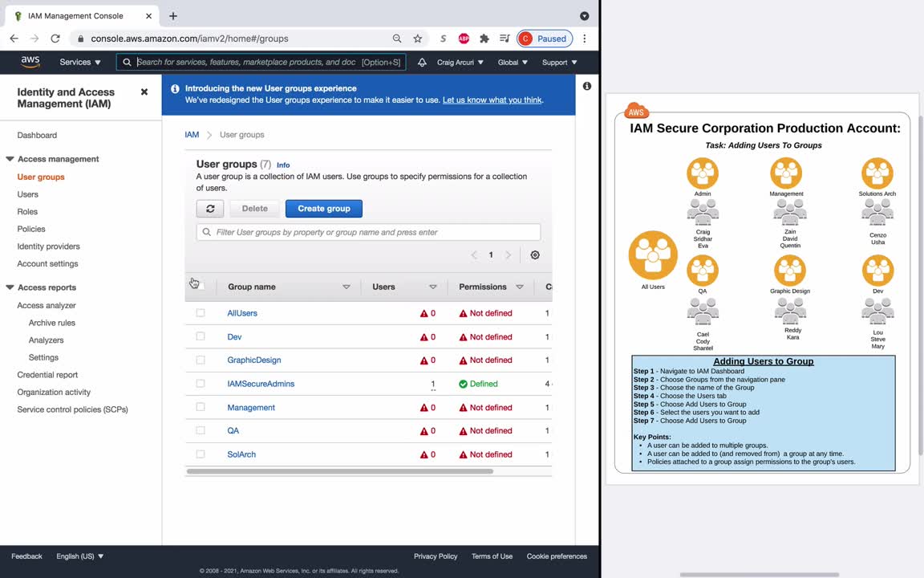Open the English (US) language dropdown
Viewport: 924px width, 578px height.
[x=80, y=556]
